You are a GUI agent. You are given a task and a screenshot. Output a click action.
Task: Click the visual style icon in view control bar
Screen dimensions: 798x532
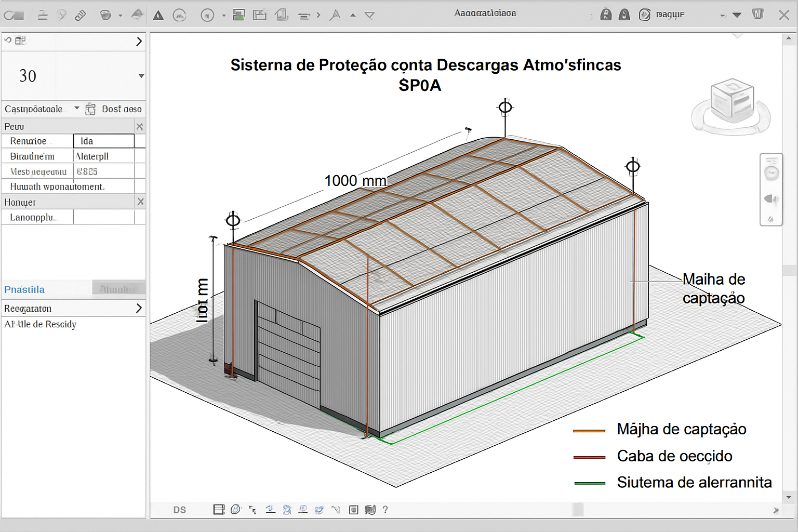pos(236,510)
